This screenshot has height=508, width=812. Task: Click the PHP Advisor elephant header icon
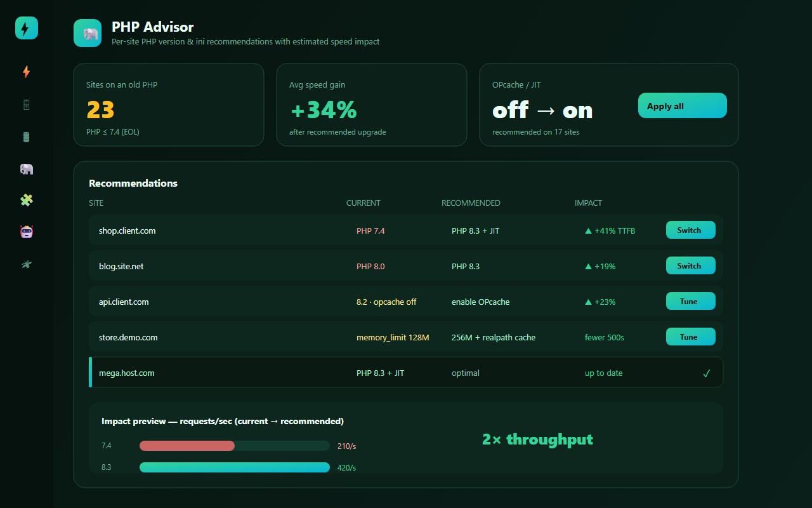88,33
